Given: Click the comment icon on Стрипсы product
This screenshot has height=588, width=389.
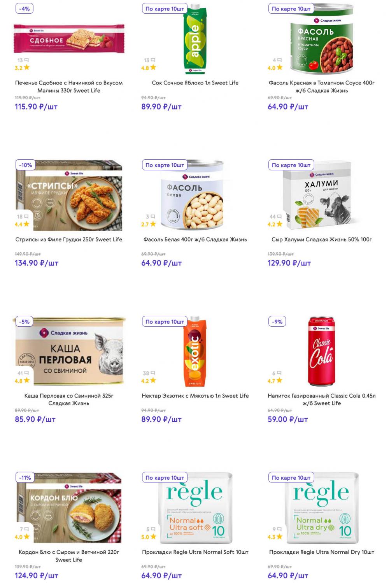Looking at the screenshot, I should click(x=26, y=217).
